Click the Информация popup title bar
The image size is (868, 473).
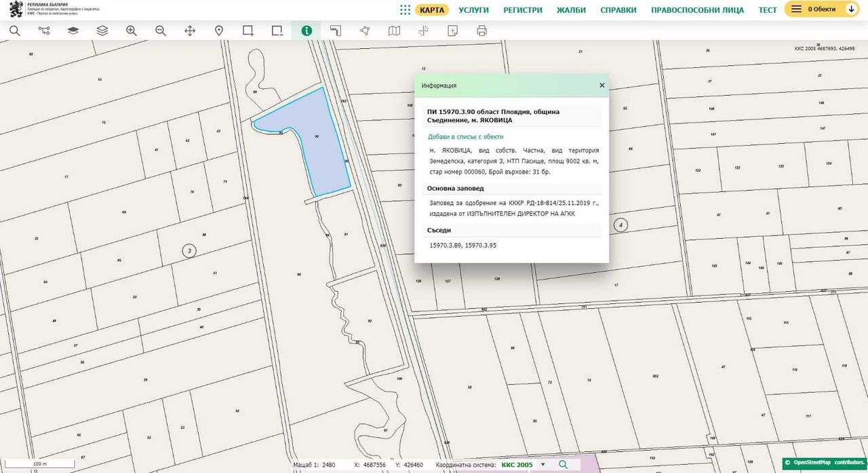coord(511,86)
